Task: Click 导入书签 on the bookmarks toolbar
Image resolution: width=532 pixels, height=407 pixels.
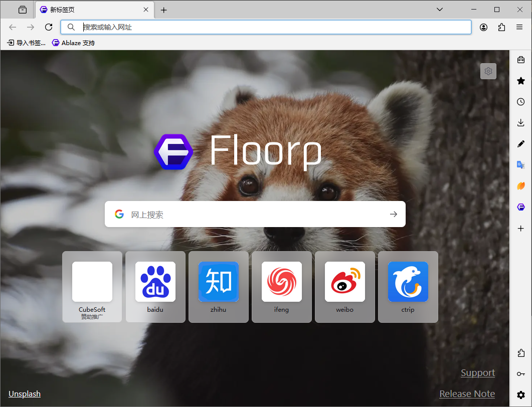Action: point(25,43)
